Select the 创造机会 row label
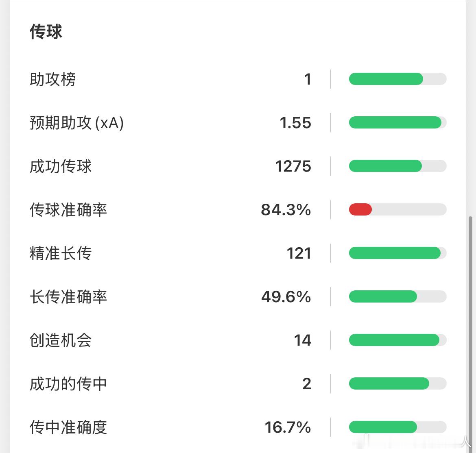 pos(60,340)
